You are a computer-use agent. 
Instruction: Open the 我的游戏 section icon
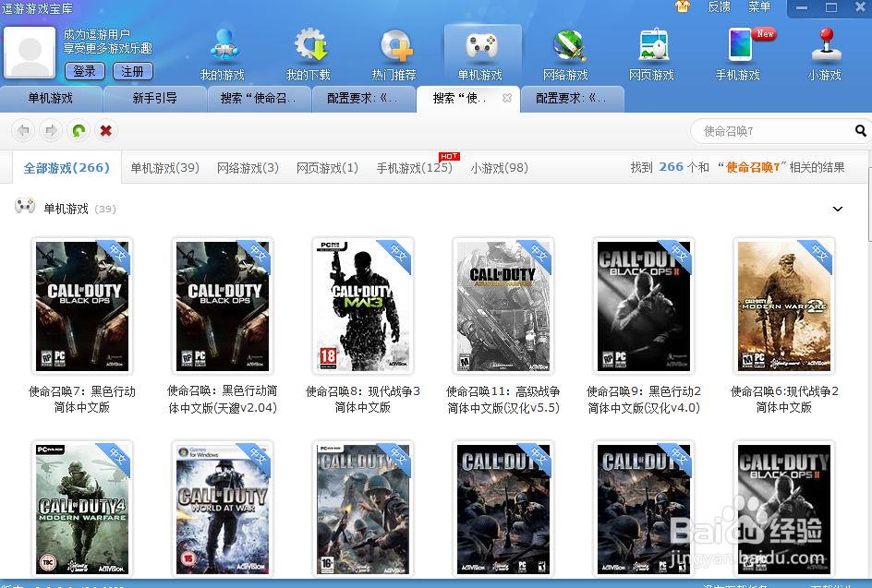[224, 45]
